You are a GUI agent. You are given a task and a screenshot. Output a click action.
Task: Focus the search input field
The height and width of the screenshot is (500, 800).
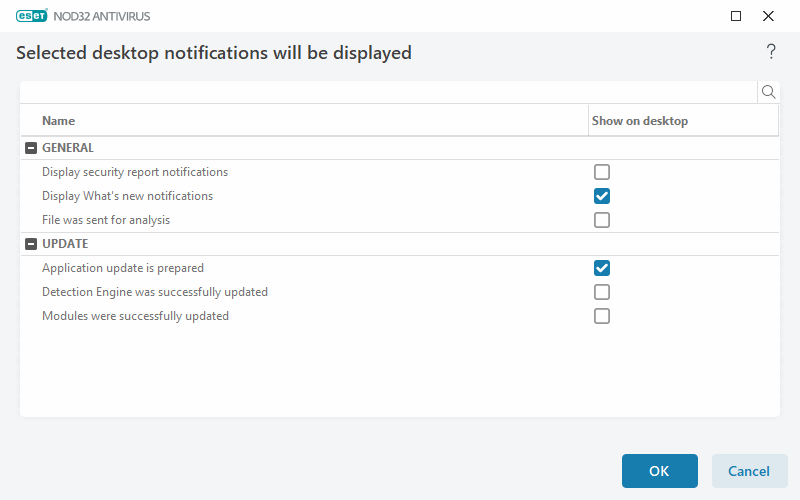(388, 92)
